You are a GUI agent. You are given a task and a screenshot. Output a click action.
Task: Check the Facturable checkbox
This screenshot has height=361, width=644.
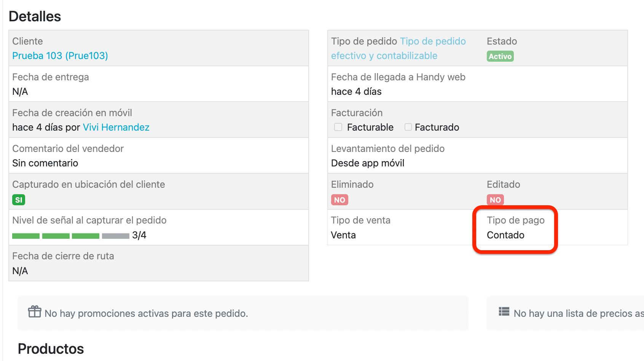338,127
